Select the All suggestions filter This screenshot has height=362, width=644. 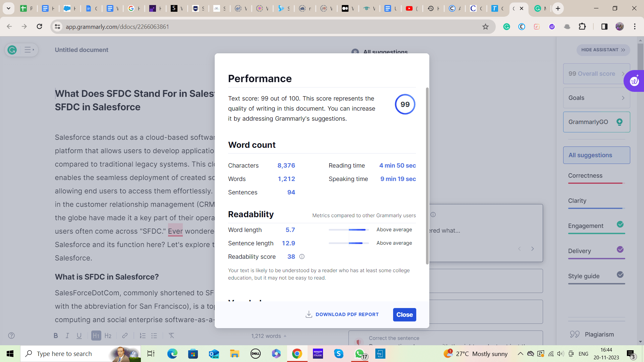point(596,155)
